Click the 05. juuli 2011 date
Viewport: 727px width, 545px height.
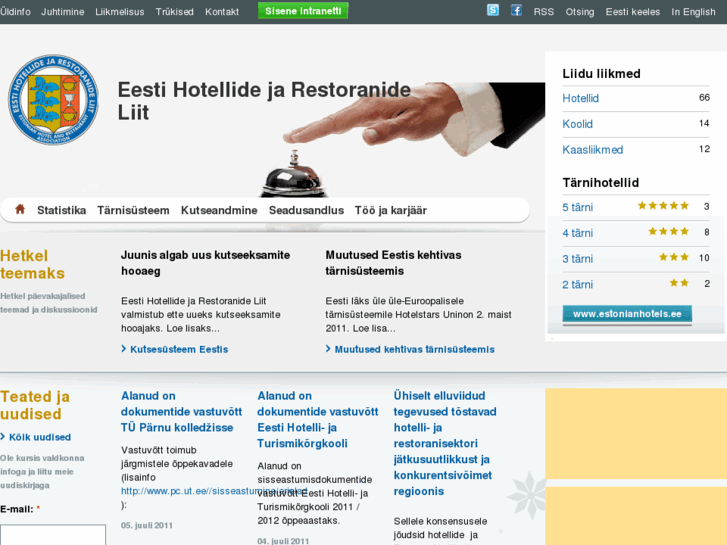pos(147,525)
